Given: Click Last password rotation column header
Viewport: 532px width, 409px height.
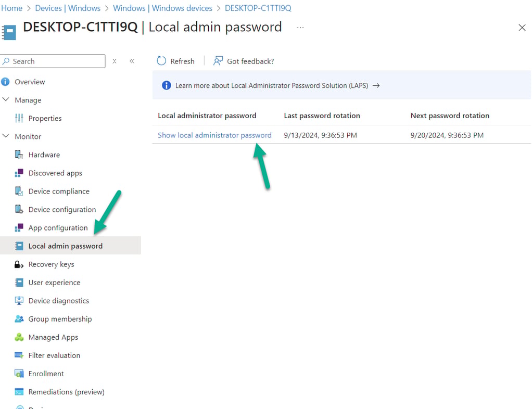Looking at the screenshot, I should point(322,116).
